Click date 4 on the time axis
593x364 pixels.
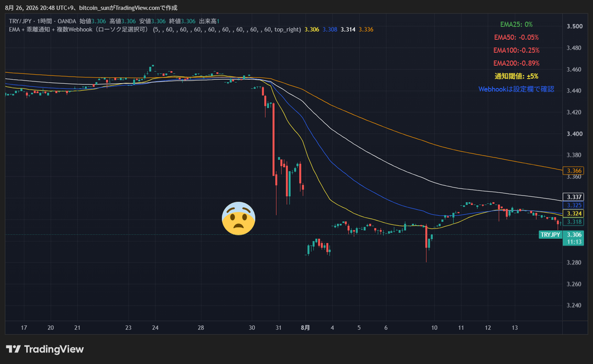tap(332, 328)
